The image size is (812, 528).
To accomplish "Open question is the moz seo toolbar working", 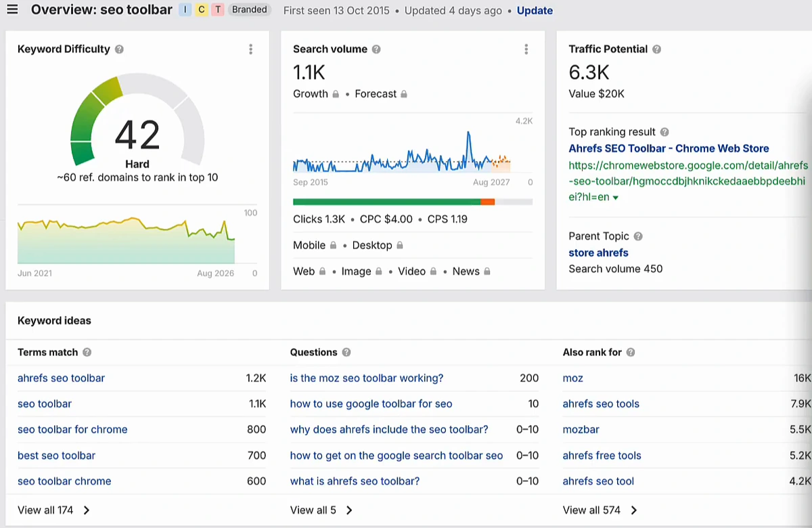I will [x=367, y=378].
